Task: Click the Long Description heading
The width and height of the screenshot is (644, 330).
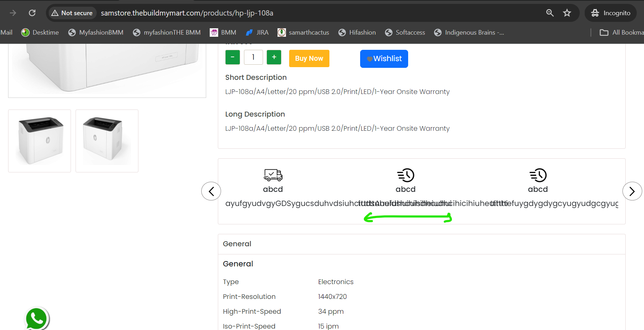Action: click(255, 114)
